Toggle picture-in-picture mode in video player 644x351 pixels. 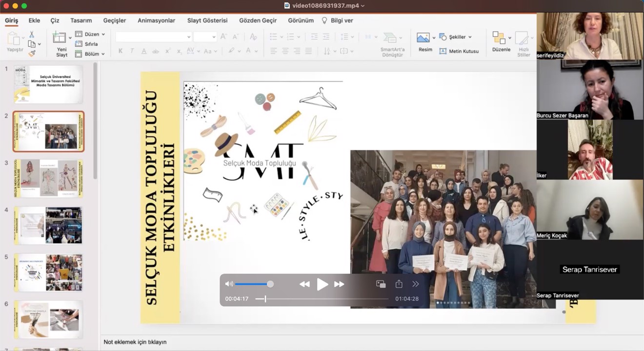point(381,284)
